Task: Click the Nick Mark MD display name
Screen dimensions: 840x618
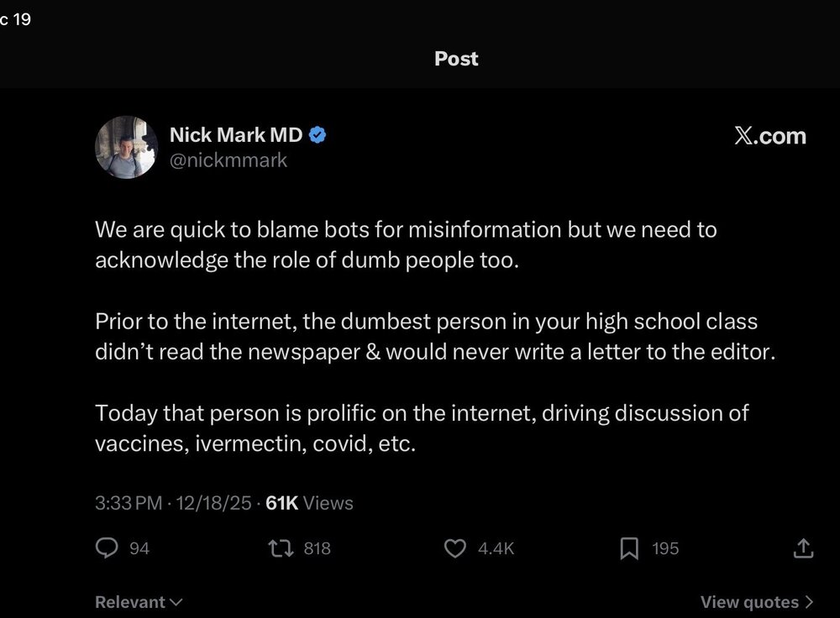Action: tap(236, 135)
